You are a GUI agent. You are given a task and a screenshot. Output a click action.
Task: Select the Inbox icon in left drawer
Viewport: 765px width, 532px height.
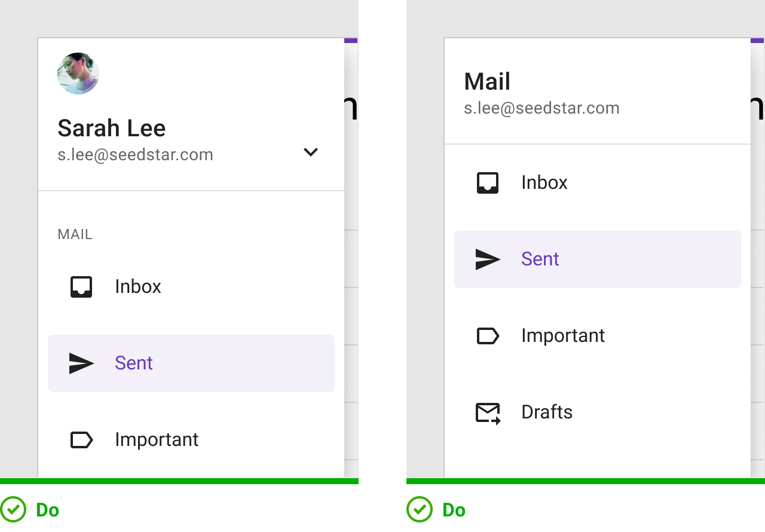point(81,286)
